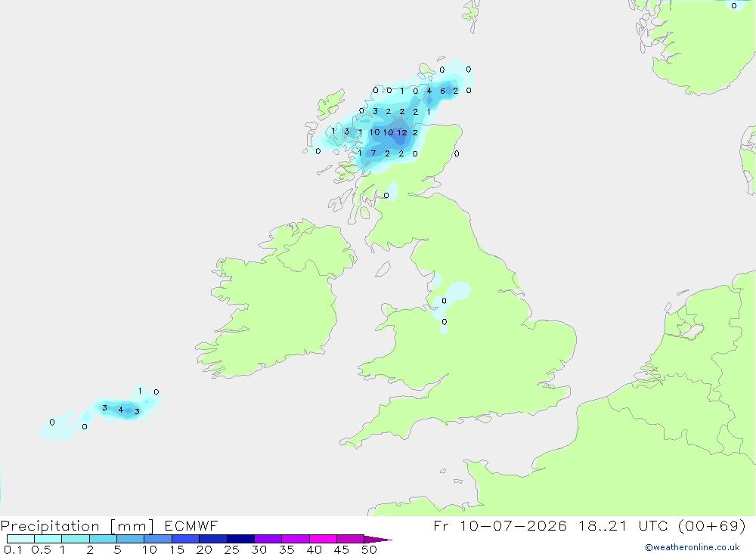Viewport: 756px width, 554px height.
Task: Open the weatheronline.co.uk link
Action: (692, 547)
